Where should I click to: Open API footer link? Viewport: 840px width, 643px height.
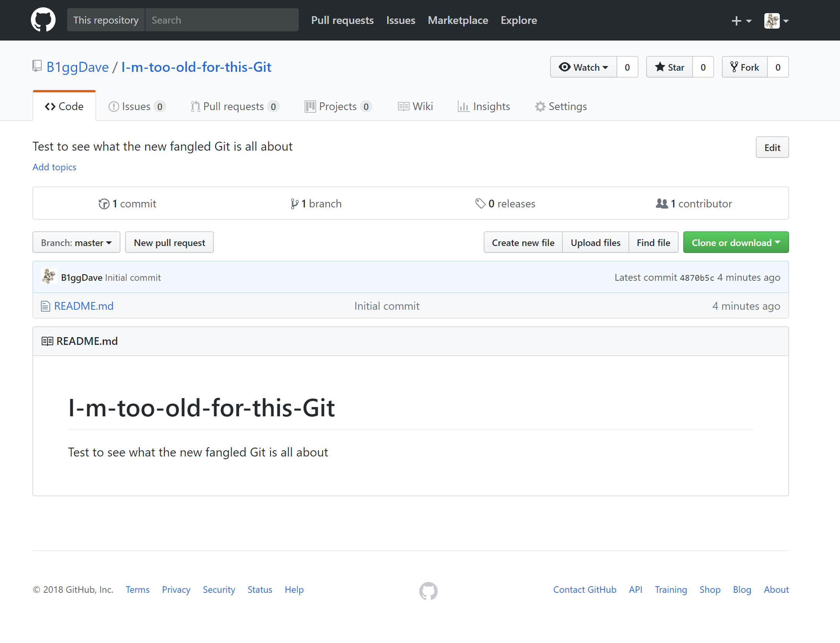click(x=635, y=590)
